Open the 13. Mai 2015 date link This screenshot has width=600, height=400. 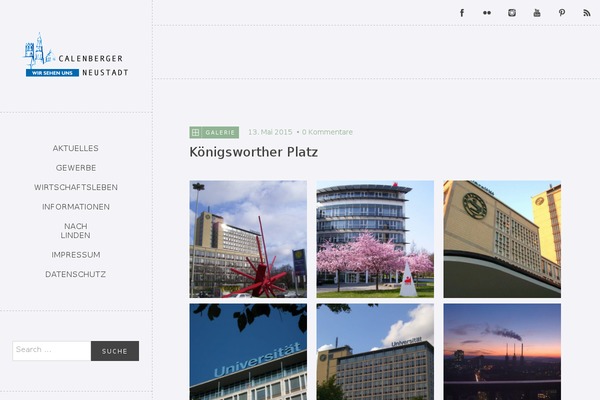(270, 132)
